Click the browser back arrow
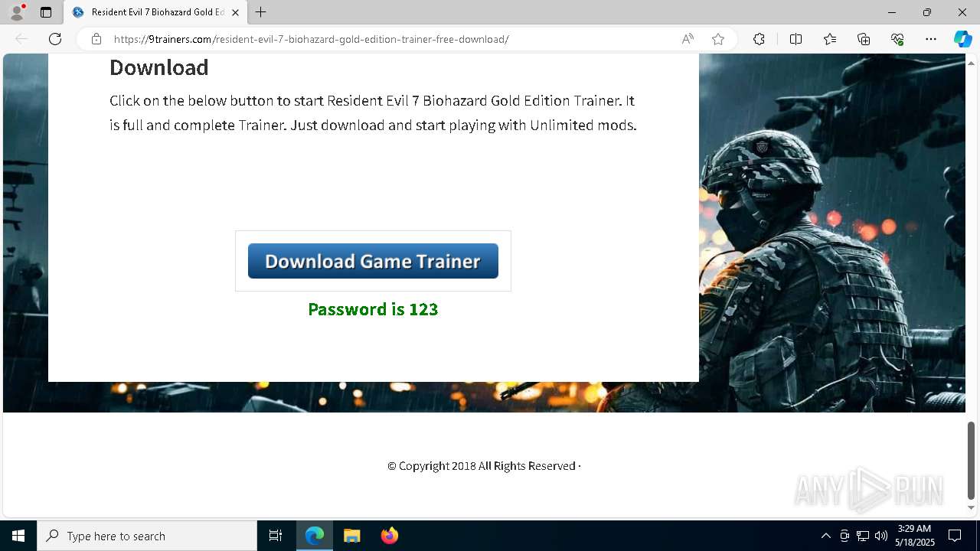The width and height of the screenshot is (980, 551). coord(21,39)
